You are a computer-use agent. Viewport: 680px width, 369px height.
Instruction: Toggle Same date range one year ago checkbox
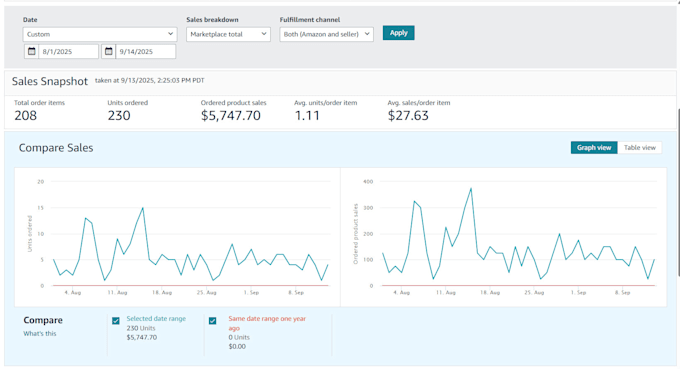(212, 321)
